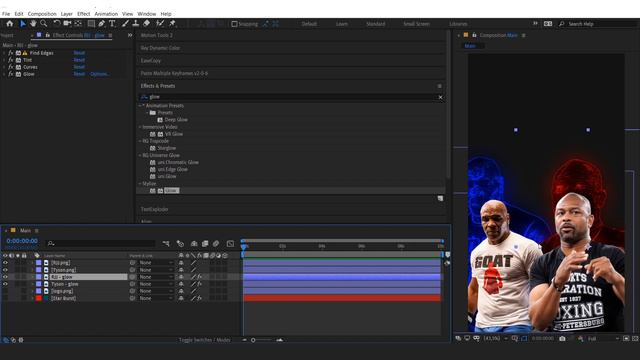This screenshot has width=640, height=360.
Task: Select the Roto Brush tool
Action: pyautogui.click(x=160, y=24)
